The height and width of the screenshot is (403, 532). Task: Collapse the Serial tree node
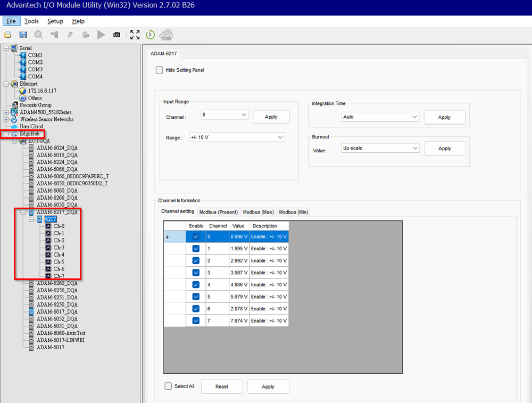pos(6,48)
